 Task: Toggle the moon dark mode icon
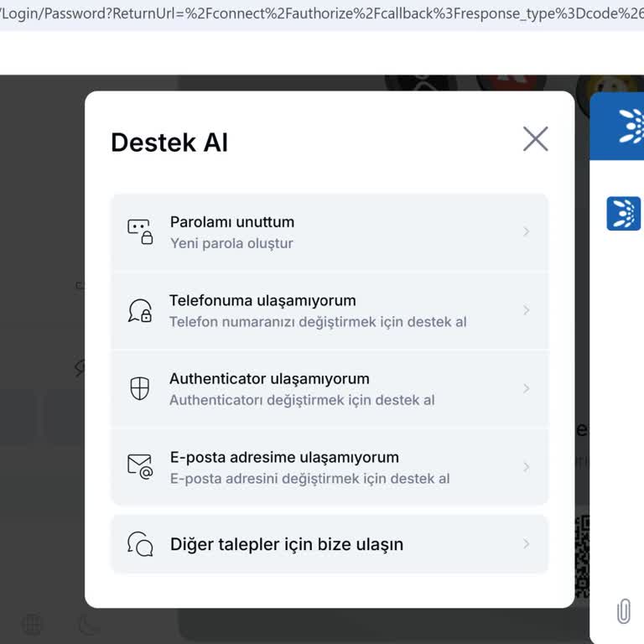tap(89, 625)
